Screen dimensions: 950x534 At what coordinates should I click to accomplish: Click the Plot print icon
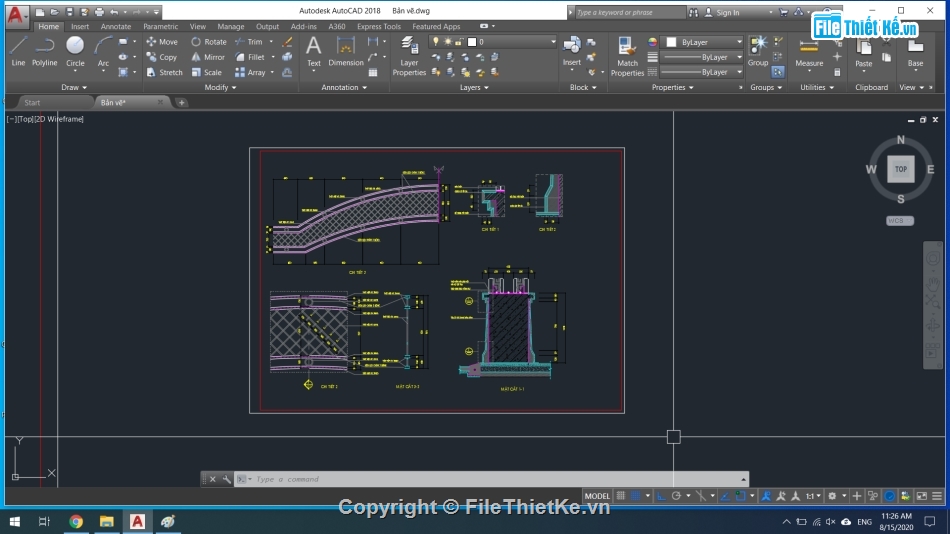coord(99,12)
